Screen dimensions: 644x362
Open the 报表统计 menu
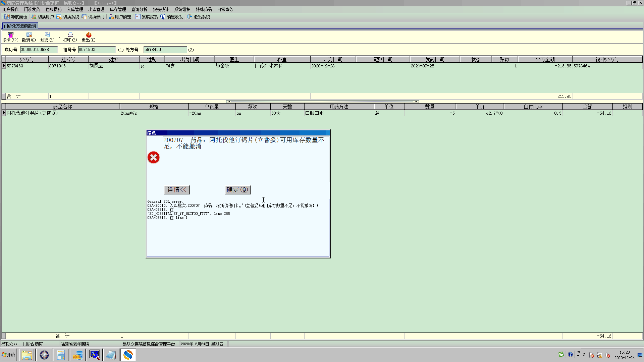[x=161, y=9]
